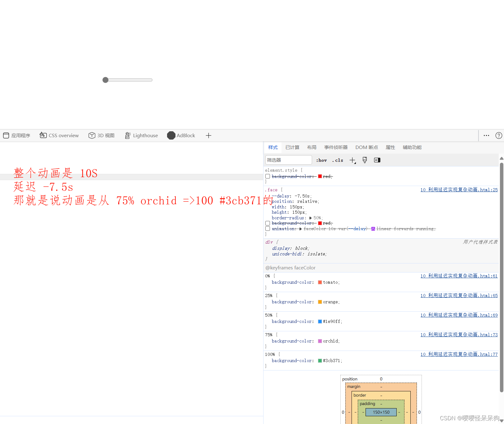Open the #3cb371 green color swatch
This screenshot has width=504, height=424.
click(x=320, y=361)
